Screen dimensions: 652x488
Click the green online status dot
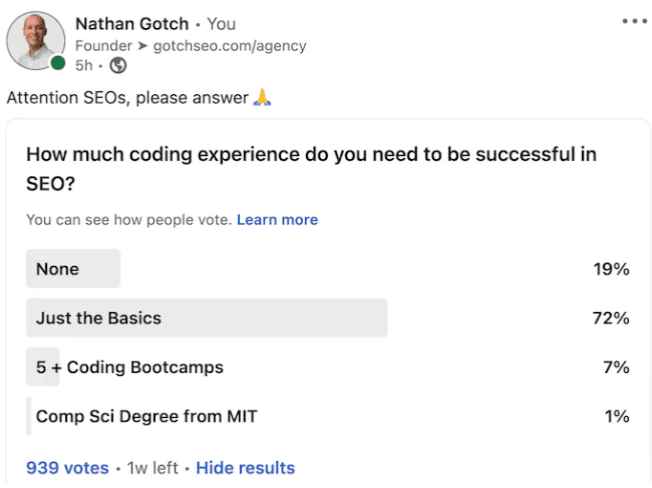[58, 63]
